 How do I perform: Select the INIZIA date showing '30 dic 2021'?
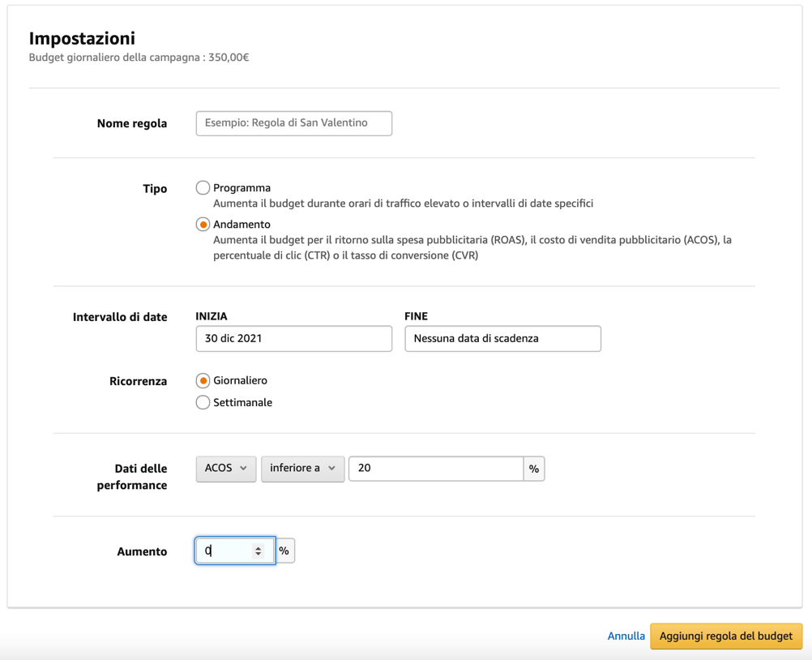293,338
